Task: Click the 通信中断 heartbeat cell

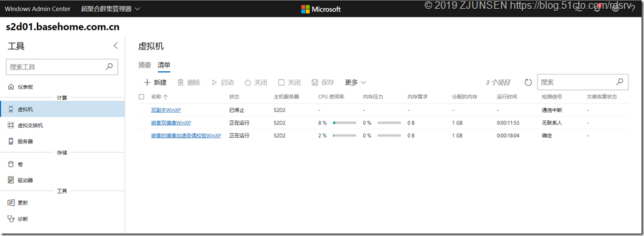Action: [551, 110]
